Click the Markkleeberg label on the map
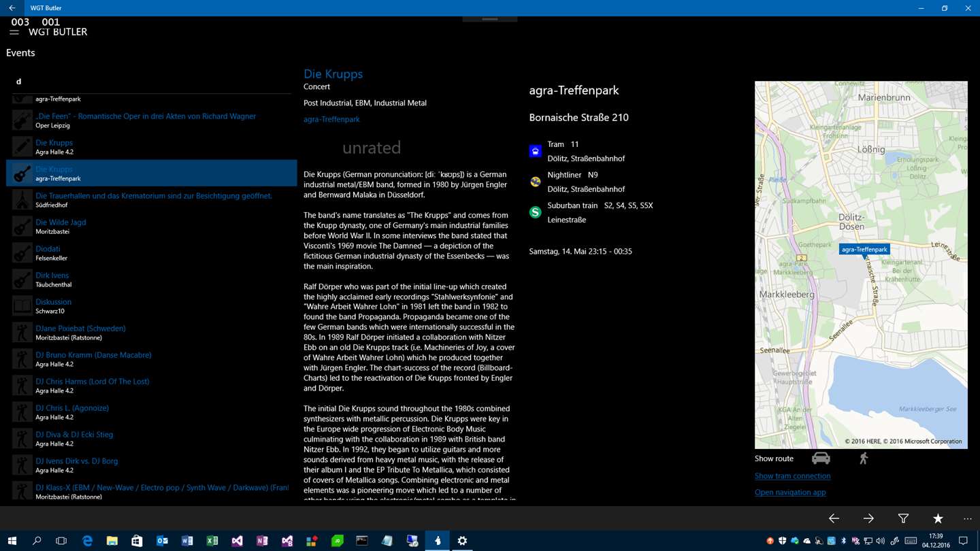This screenshot has height=551, width=980. point(787,295)
